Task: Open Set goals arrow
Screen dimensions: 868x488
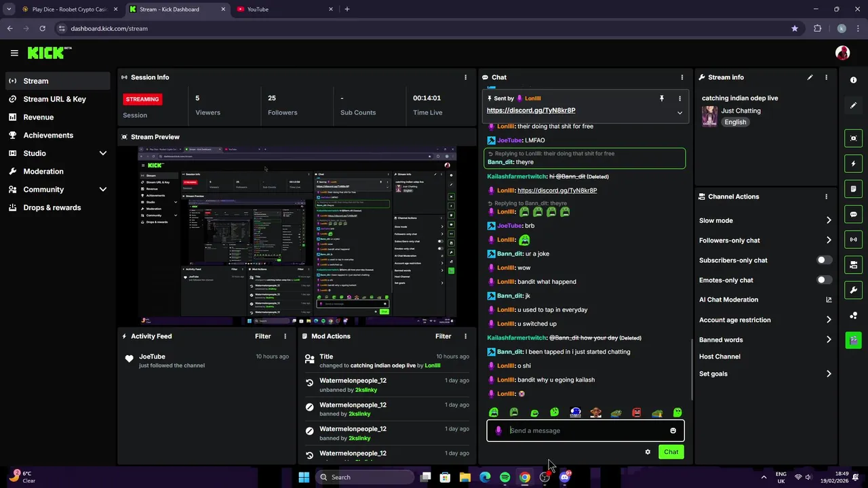Action: [829, 373]
